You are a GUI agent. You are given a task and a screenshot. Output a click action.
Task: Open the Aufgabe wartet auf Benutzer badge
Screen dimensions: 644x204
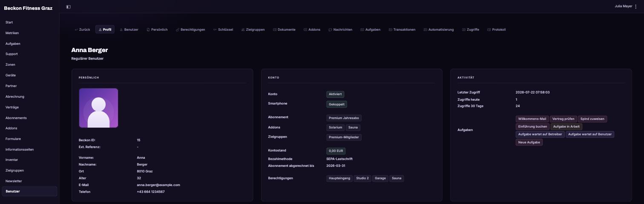[590, 134]
